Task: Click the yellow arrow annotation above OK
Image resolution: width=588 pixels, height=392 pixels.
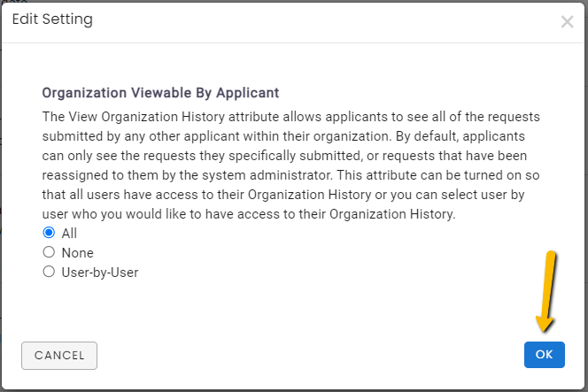Action: (547, 291)
